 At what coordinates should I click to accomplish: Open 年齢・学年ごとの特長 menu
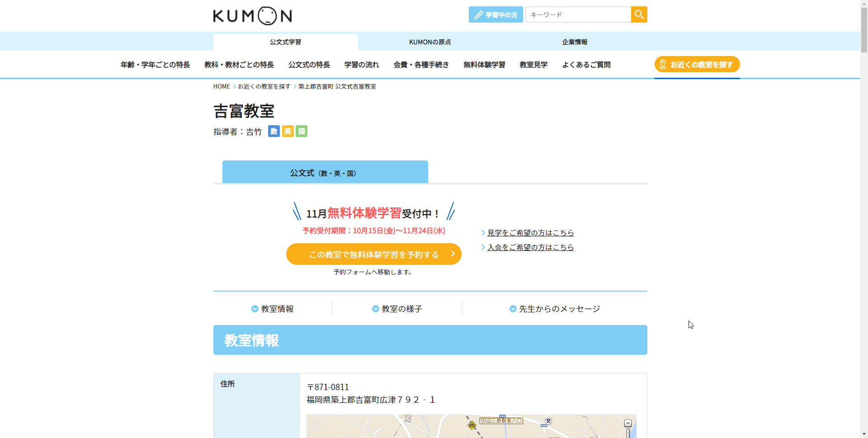coord(155,65)
